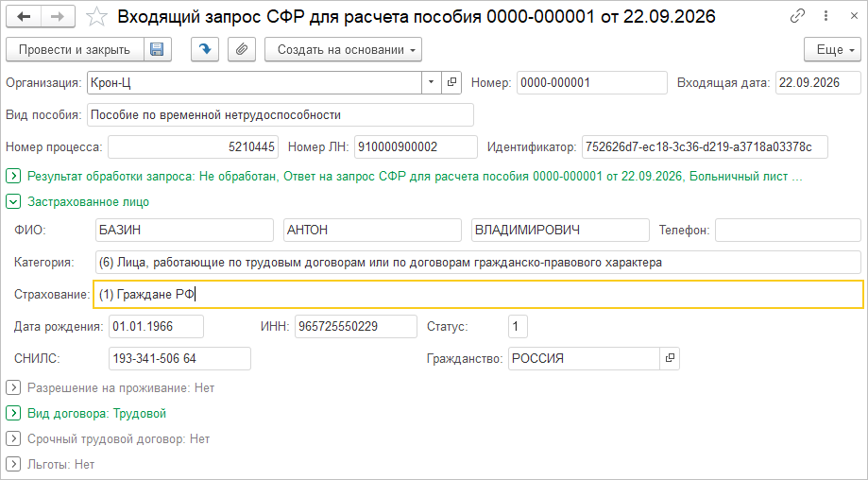Click Организация field with Крон-Ц
Image resolution: width=868 pixels, height=480 pixels.
point(255,82)
